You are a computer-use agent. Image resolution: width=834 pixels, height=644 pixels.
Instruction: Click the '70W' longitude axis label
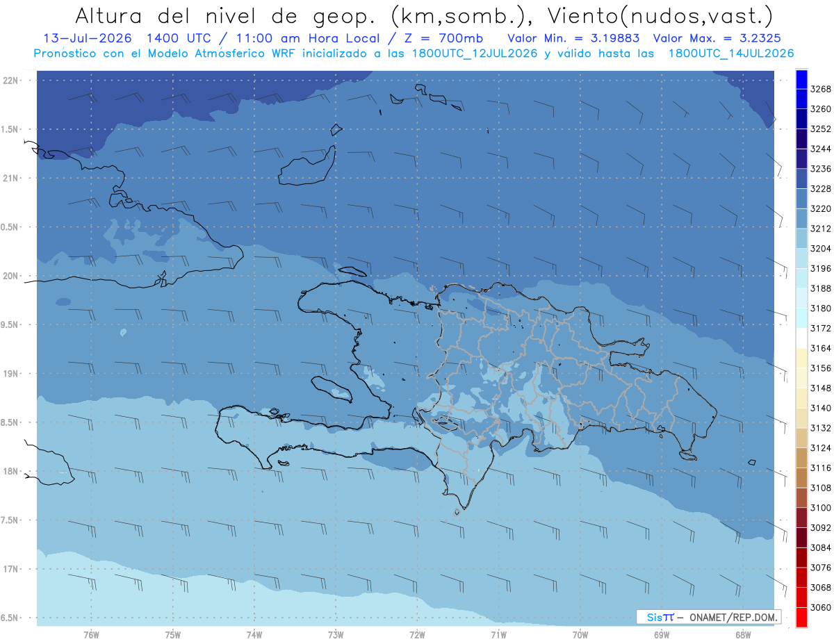(580, 634)
